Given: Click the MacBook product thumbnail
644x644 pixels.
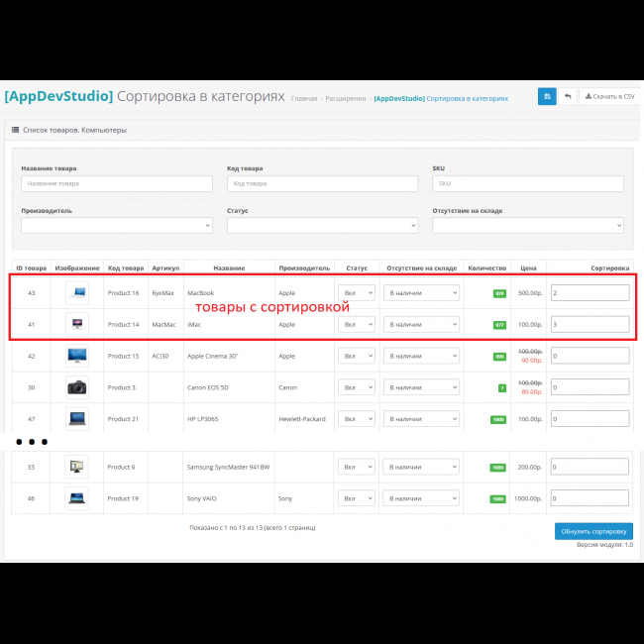Looking at the screenshot, I should tap(77, 293).
